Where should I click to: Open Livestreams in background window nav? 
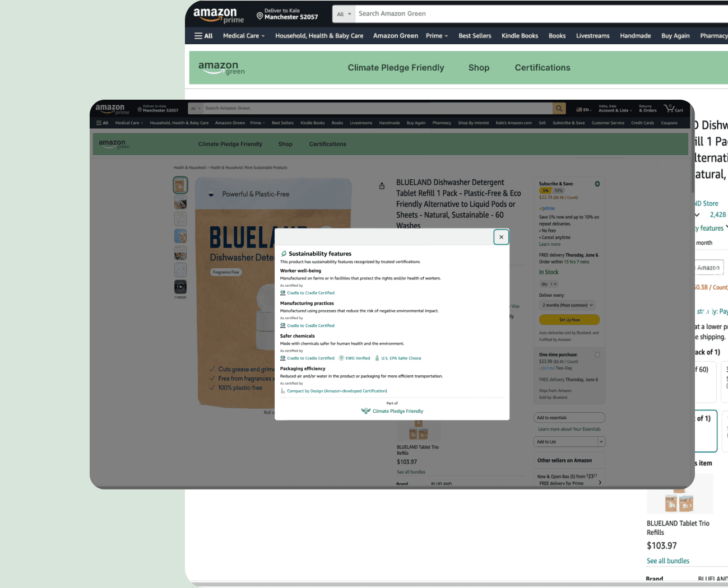pos(593,36)
